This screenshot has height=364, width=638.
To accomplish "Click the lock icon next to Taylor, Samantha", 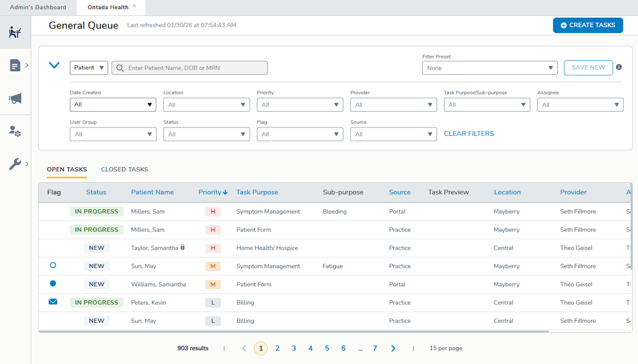I will click(182, 247).
